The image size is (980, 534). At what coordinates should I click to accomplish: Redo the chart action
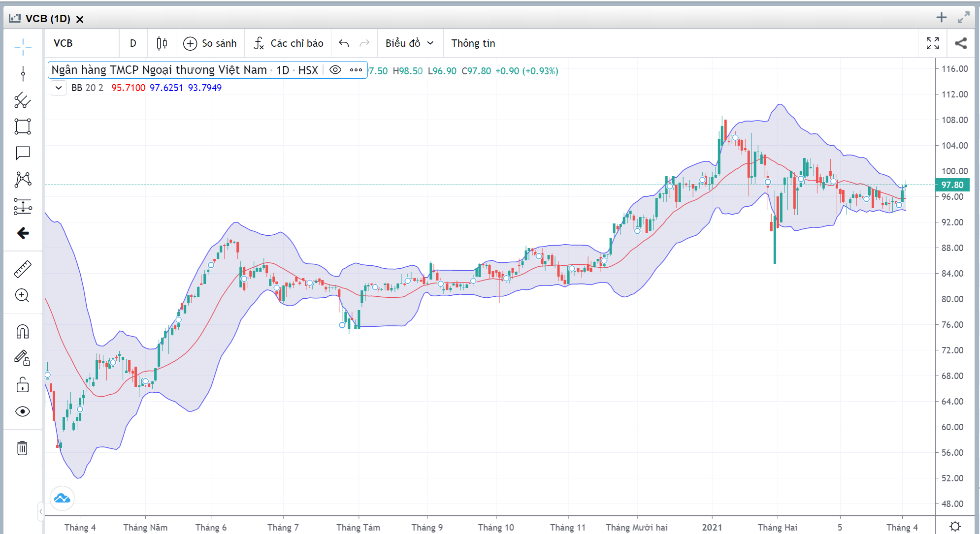[364, 43]
